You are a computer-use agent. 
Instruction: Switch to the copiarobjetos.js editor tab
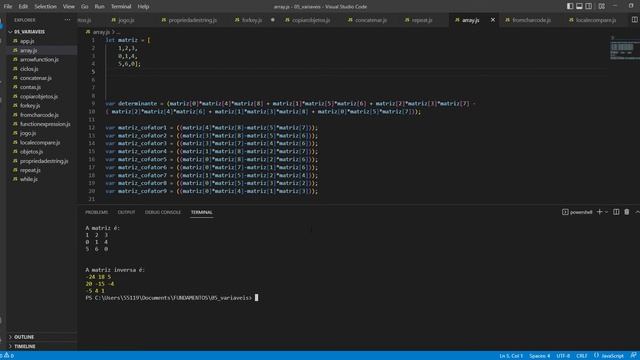click(311, 20)
